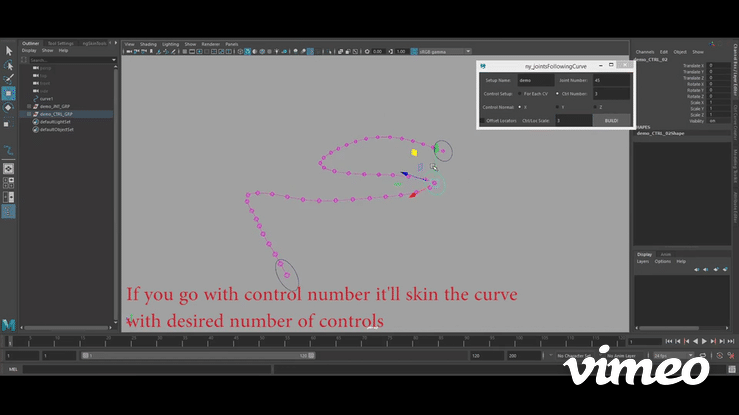739x415 pixels.
Task: Set Control Normal to Y radio
Action: (557, 107)
